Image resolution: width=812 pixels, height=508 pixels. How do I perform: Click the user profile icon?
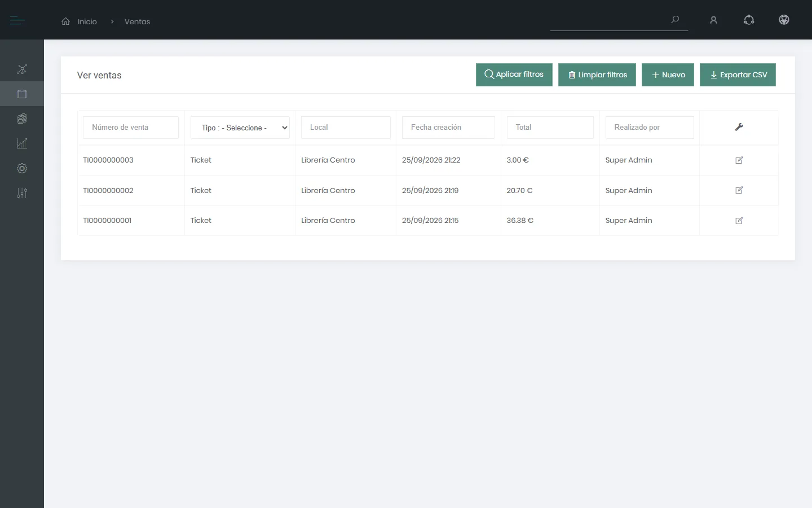coord(713,20)
